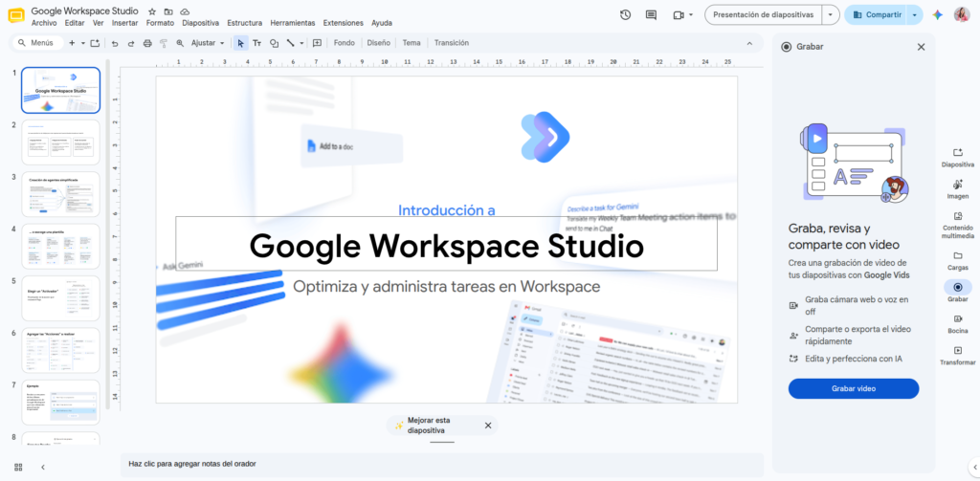980x481 pixels.
Task: Click the Compartir button
Action: tap(876, 15)
